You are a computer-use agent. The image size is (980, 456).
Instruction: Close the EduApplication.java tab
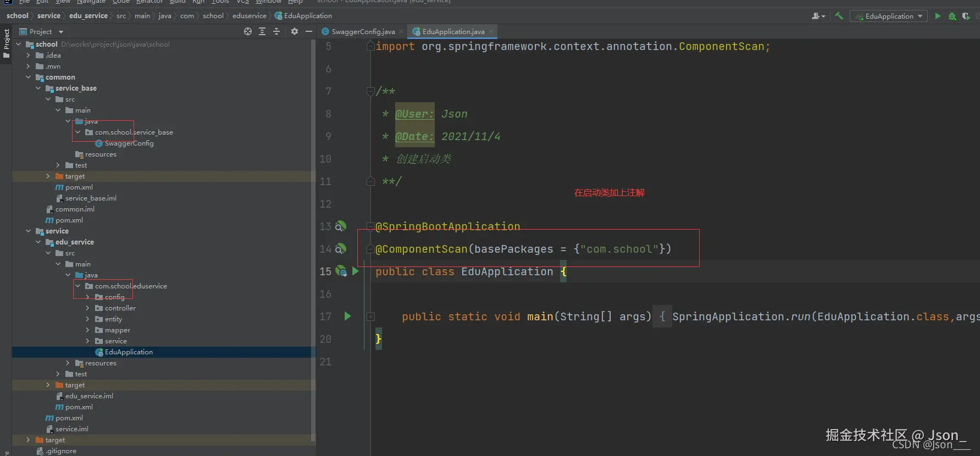[491, 31]
